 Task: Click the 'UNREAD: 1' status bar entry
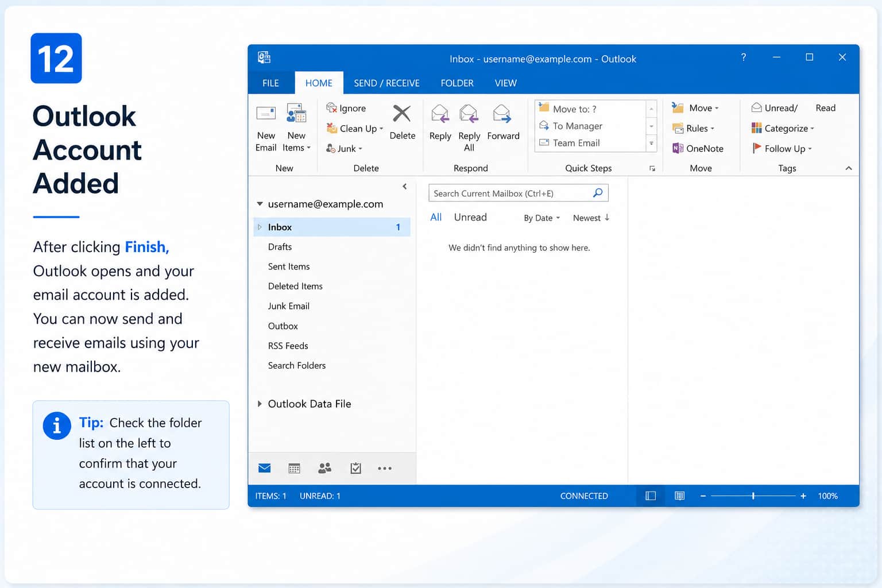coord(320,496)
